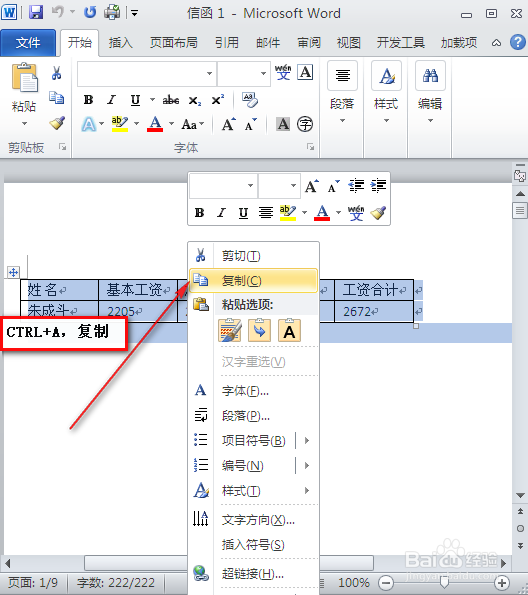Image resolution: width=528 pixels, height=595 pixels.
Task: Click 文字方向(X)... in context menu
Action: point(253,519)
